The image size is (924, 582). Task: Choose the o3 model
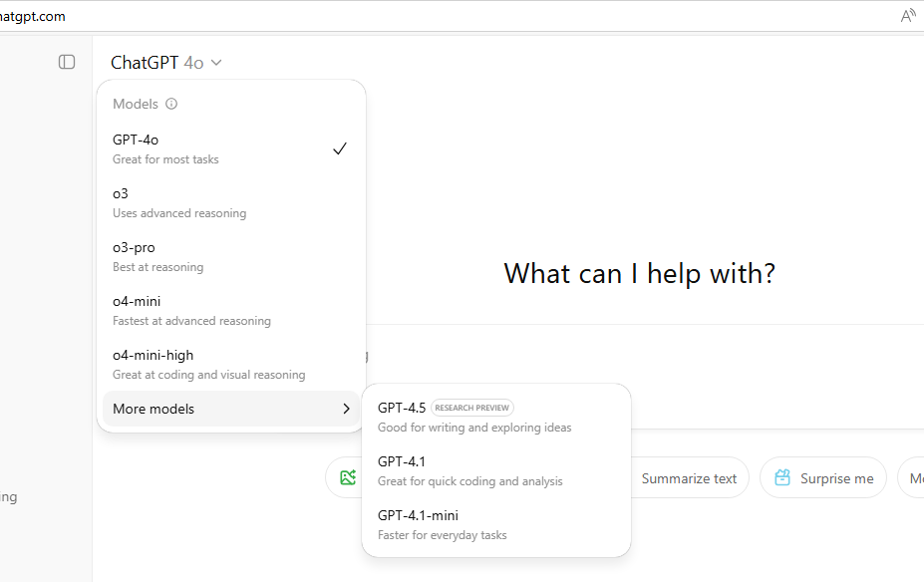click(x=231, y=203)
